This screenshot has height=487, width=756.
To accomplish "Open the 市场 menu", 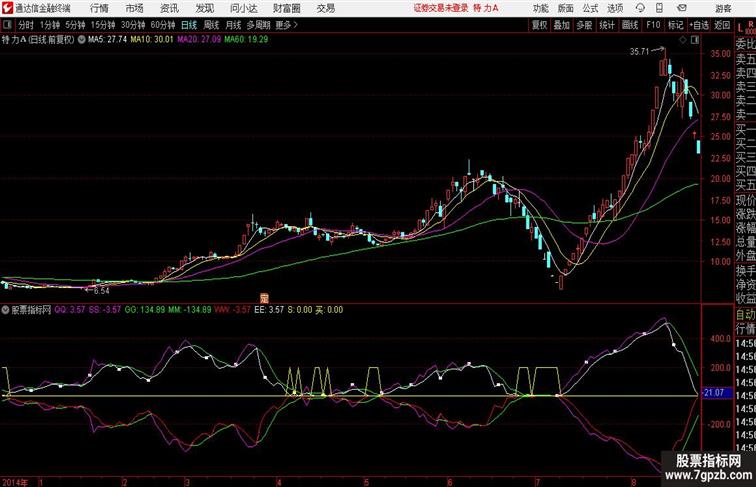I will [x=135, y=8].
